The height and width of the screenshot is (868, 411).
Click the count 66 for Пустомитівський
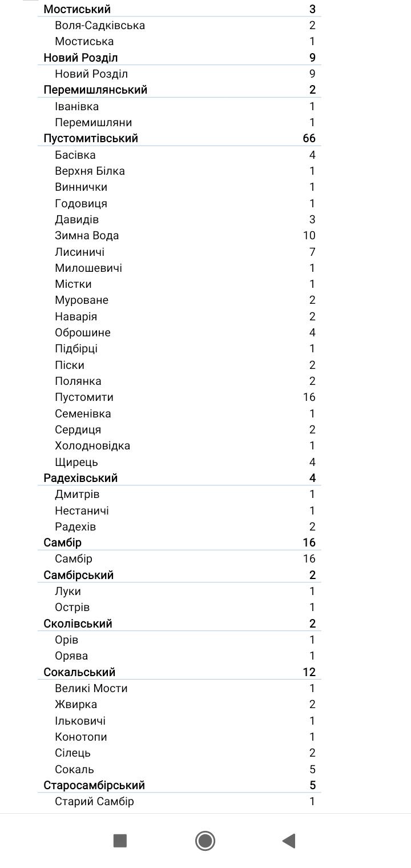tap(309, 138)
